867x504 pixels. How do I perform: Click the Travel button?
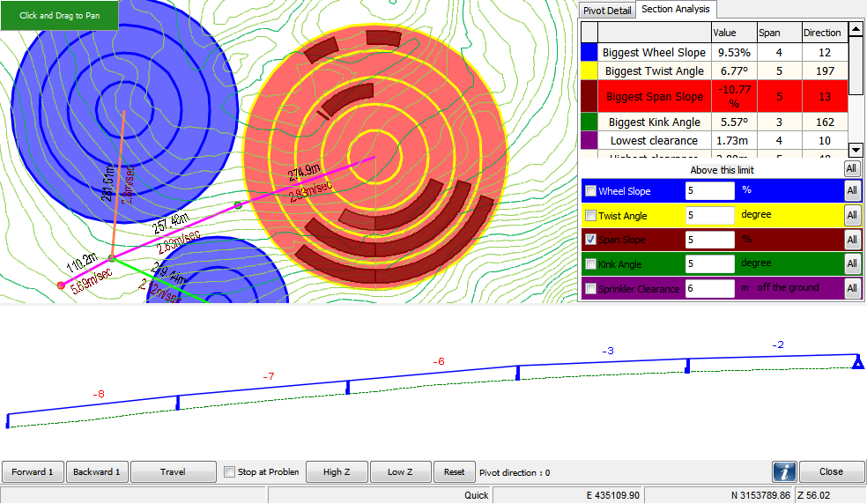(173, 472)
